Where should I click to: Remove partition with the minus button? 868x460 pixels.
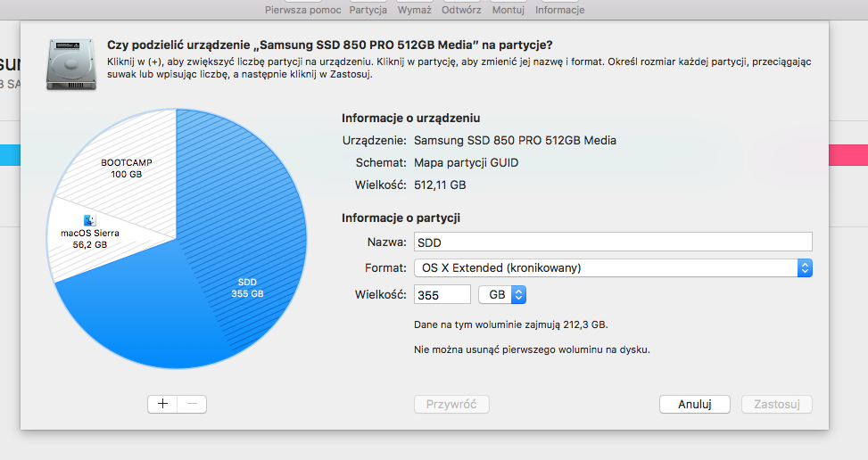coord(192,404)
